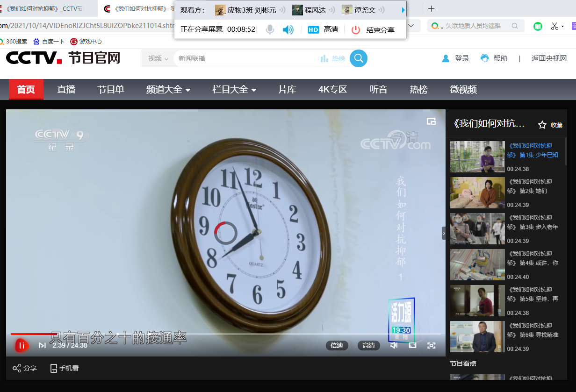Click the blue magnifier search button

pos(359,58)
